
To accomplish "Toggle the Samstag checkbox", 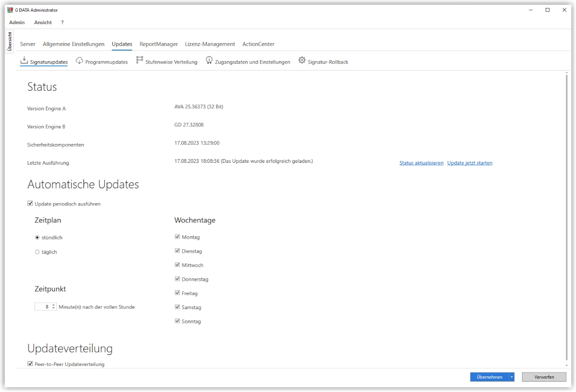I will (x=178, y=307).
